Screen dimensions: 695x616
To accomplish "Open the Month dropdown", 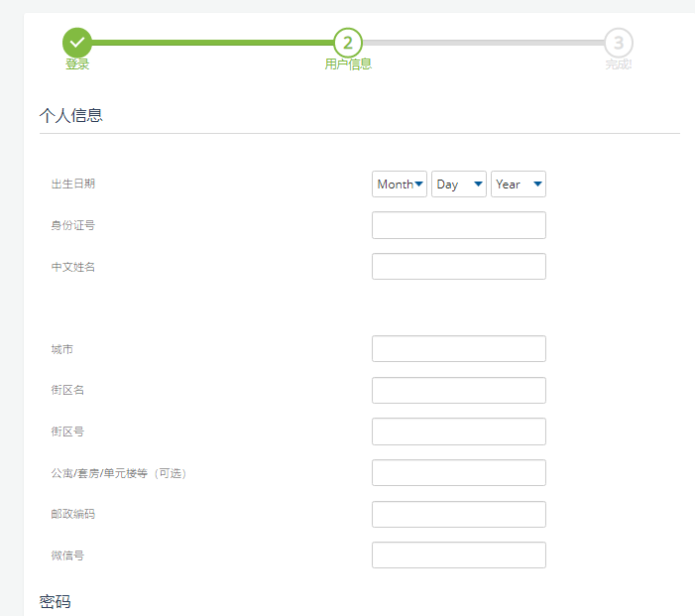I will [x=400, y=185].
